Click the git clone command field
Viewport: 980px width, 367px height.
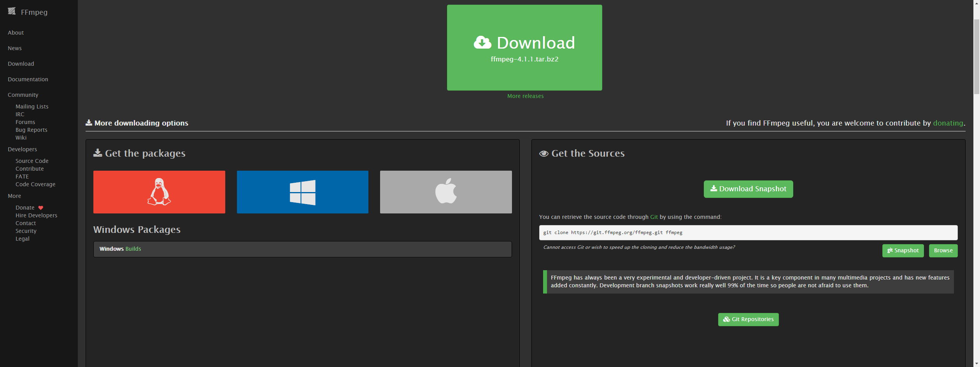tap(748, 232)
